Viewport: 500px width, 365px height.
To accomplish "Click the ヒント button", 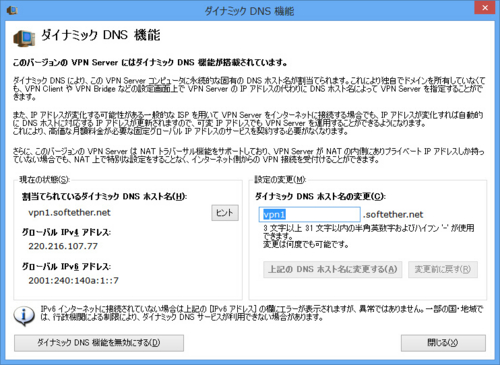I will tap(225, 213).
